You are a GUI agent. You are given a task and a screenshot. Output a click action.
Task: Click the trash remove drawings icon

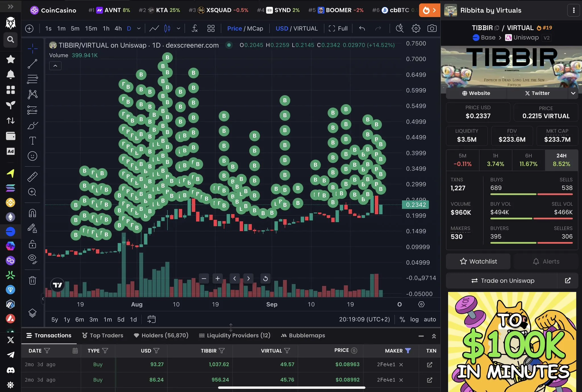[32, 280]
